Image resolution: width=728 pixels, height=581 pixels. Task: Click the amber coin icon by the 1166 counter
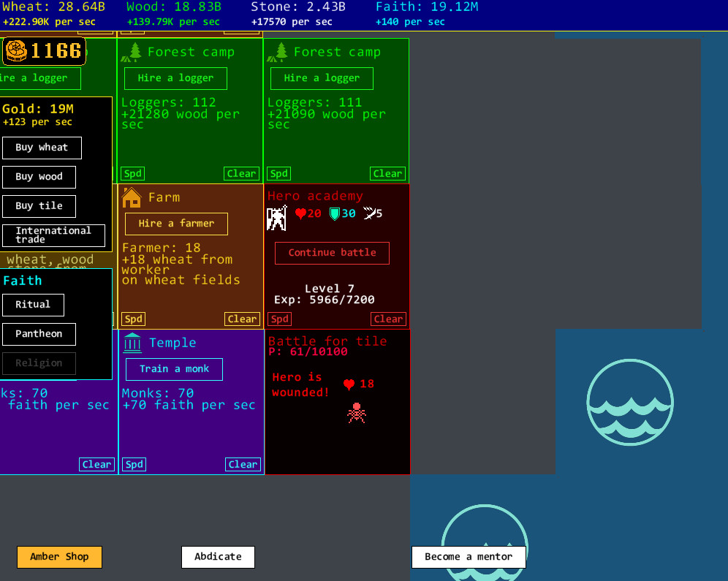[x=16, y=51]
